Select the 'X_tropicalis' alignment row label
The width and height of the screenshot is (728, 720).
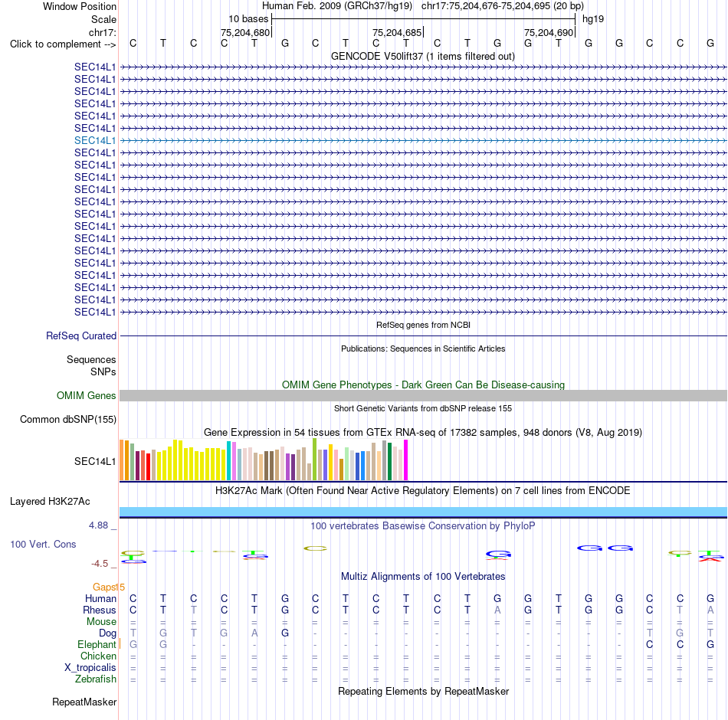pos(90,668)
